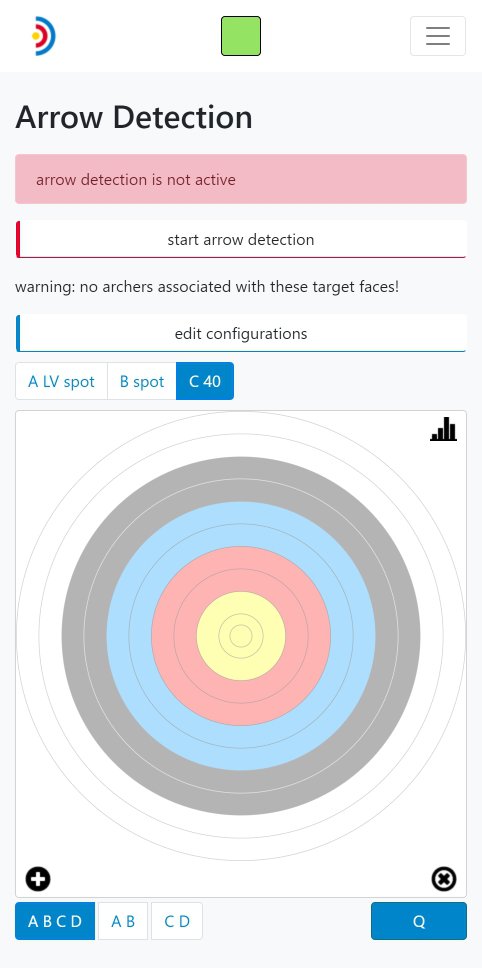Select the A B group toggle
482x968 pixels.
click(123, 921)
